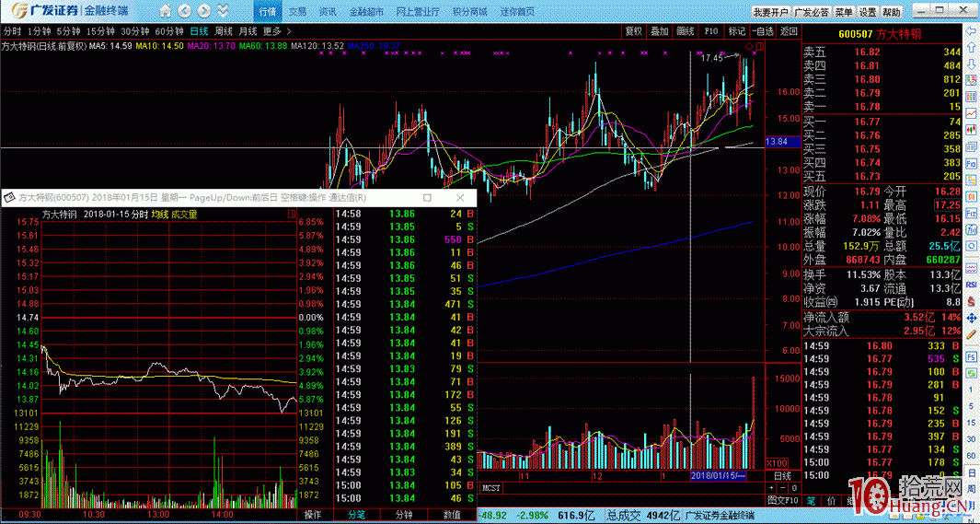Expand the 更多 periods menu
This screenshot has width=980, height=524.
click(x=277, y=30)
